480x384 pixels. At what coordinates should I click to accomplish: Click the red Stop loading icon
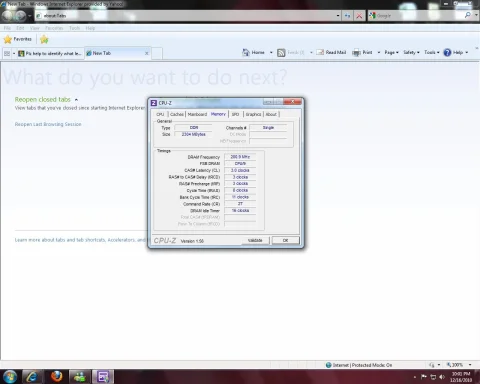(x=359, y=16)
